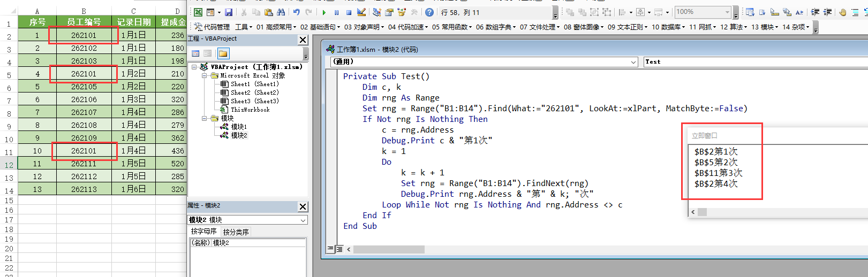Screen dimensions: 868x277
Task: Collapse the Microsoft Excel 对象 folder
Action: tap(205, 75)
